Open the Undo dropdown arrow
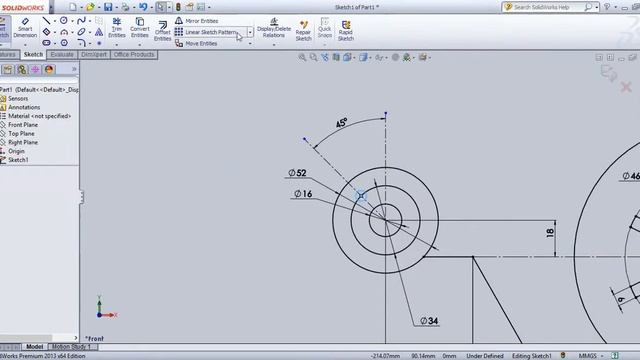Viewport: 640px width, 360px height. pos(151,7)
